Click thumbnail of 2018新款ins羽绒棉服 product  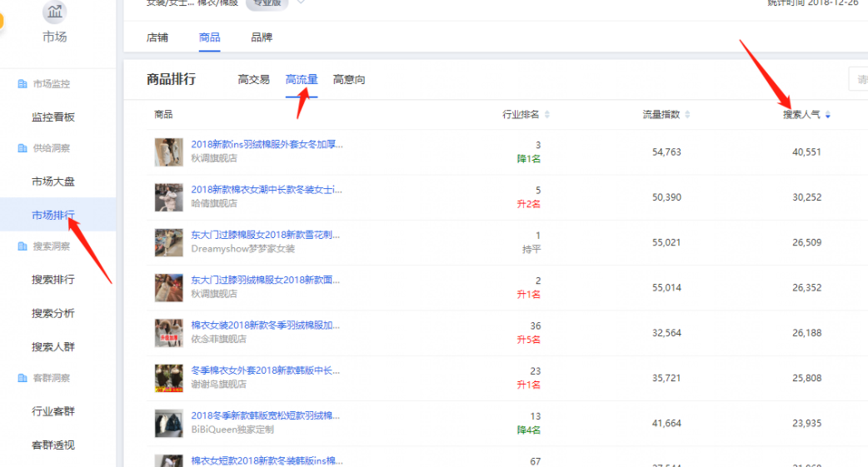(x=169, y=152)
